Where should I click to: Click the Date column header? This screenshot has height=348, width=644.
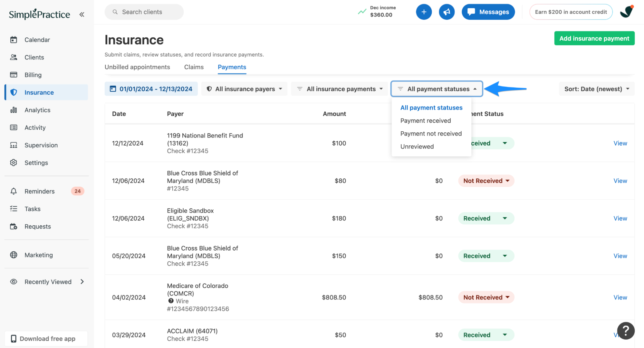click(x=119, y=114)
